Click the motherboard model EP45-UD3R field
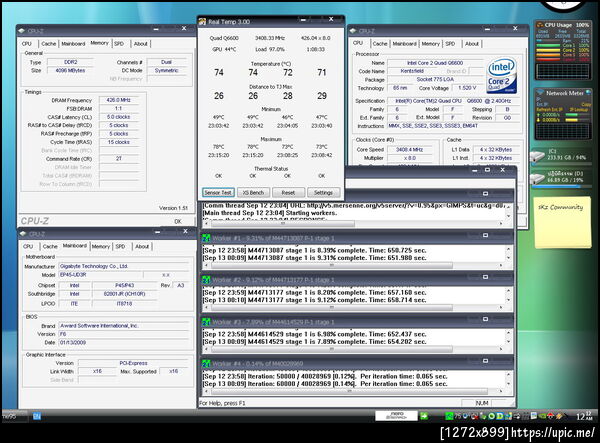This screenshot has height=443, width=600. (x=101, y=275)
